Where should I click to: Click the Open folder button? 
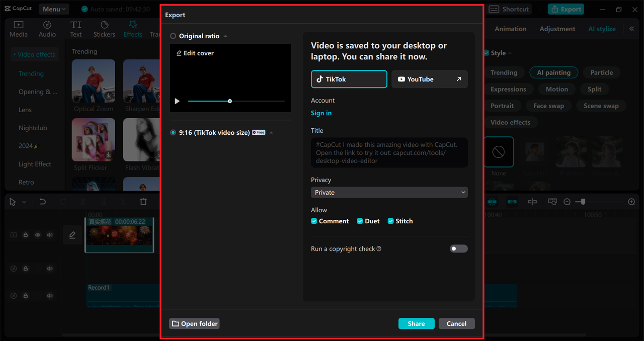(194, 323)
